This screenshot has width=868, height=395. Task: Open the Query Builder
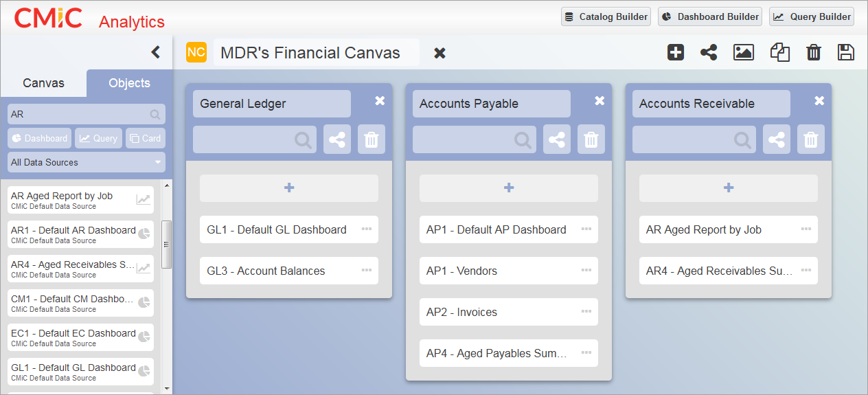[812, 16]
